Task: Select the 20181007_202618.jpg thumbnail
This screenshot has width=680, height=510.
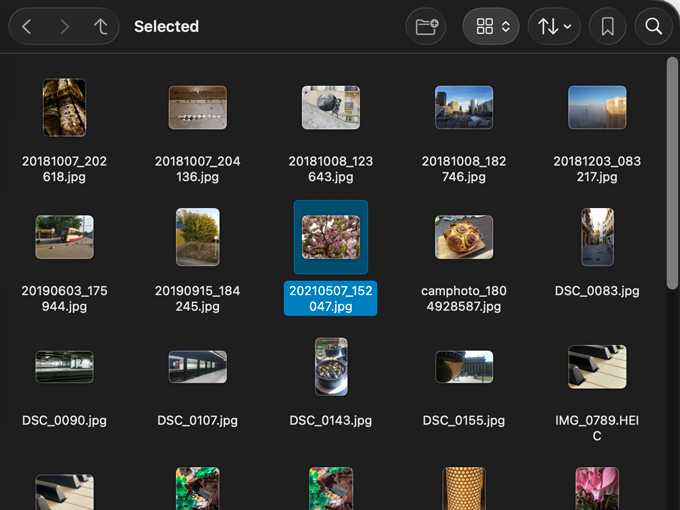Action: 64,108
